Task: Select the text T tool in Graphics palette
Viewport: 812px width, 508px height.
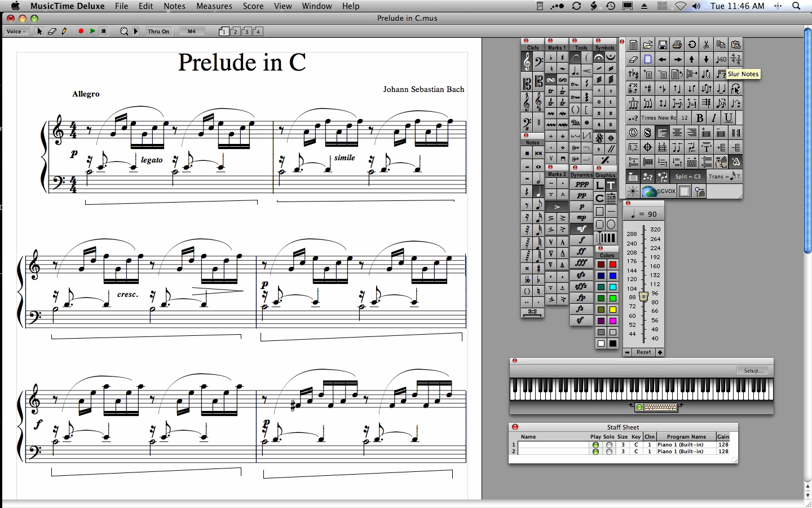Action: [x=611, y=185]
